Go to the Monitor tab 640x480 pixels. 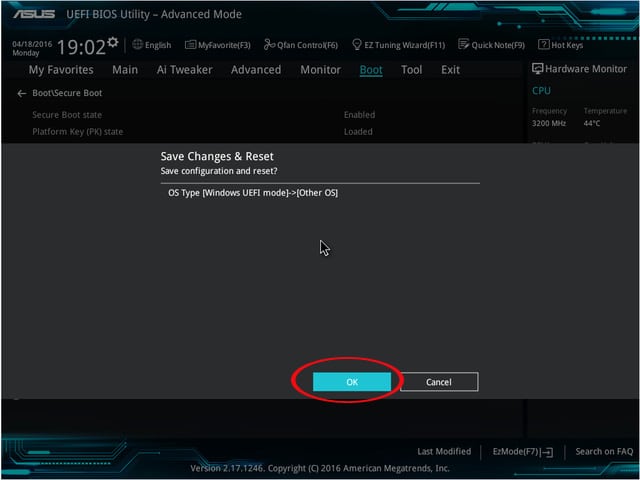[320, 70]
